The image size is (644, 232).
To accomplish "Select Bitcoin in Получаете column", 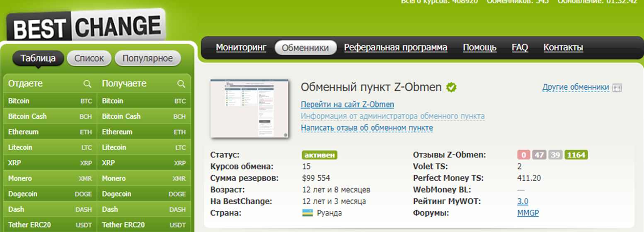I will (x=144, y=101).
